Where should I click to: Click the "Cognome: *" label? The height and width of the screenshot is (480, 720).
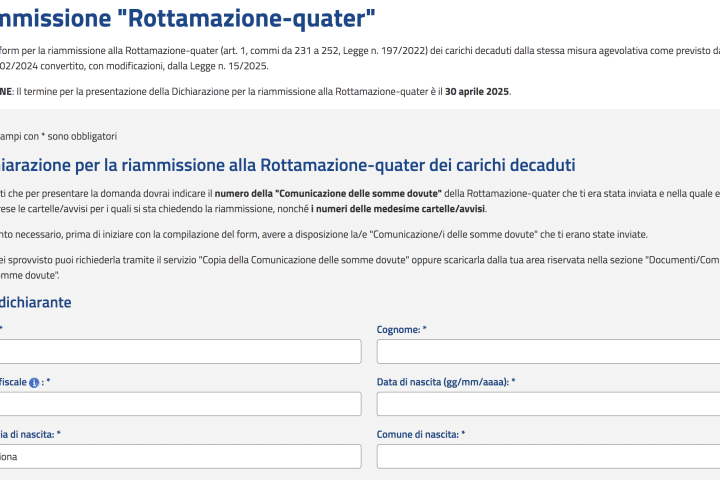click(401, 329)
